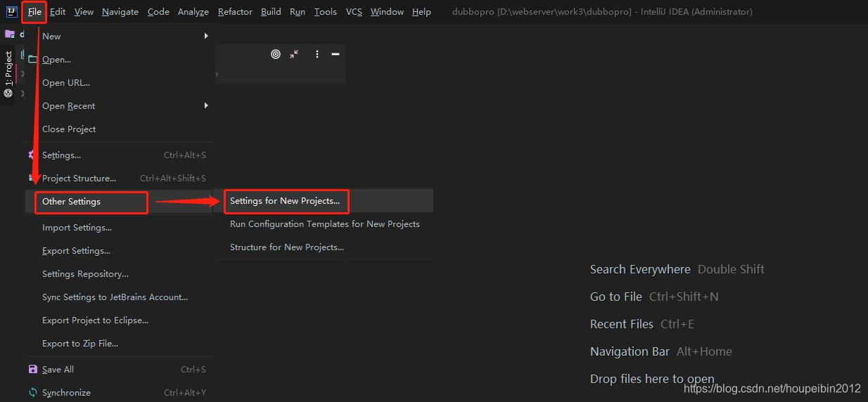Screen dimensions: 868x402
Task: Open the Navigate menu
Action: (120, 12)
